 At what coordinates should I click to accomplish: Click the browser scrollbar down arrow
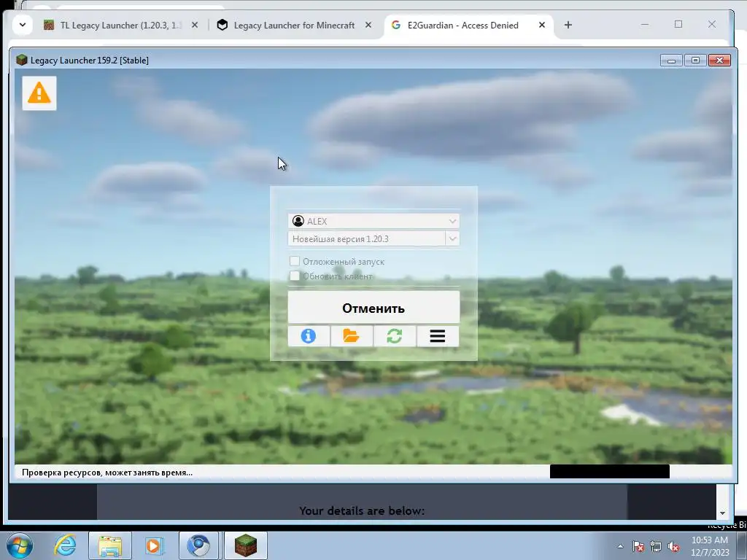[x=722, y=513]
